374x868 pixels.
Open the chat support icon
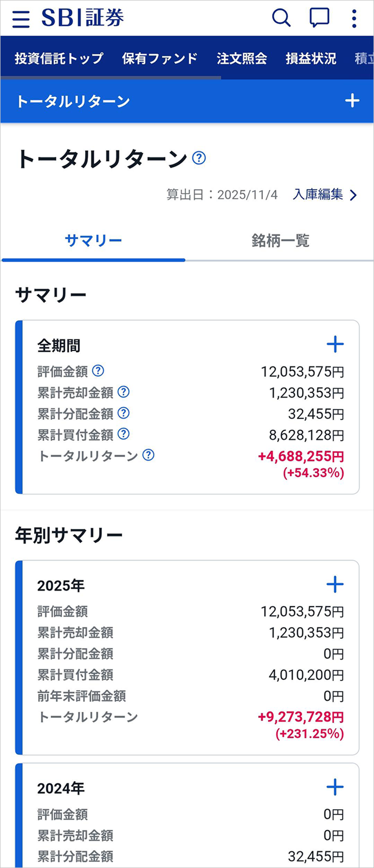pos(319,18)
